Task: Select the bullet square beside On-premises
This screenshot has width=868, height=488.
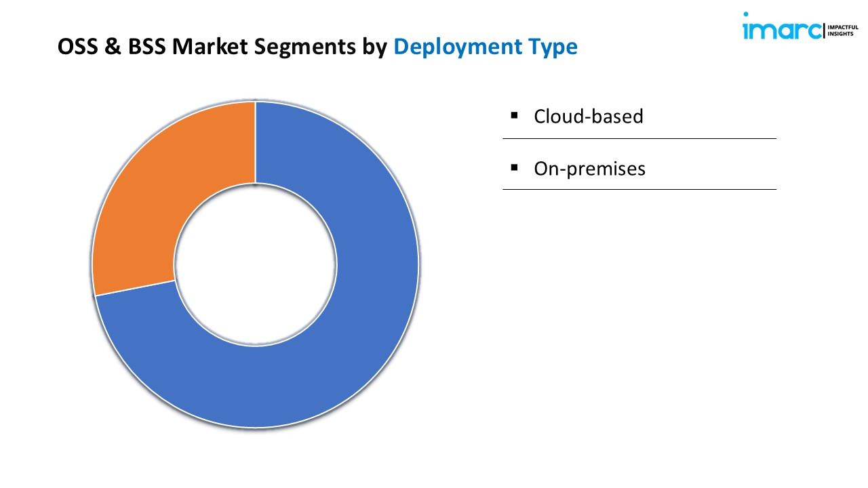Action: tap(515, 167)
